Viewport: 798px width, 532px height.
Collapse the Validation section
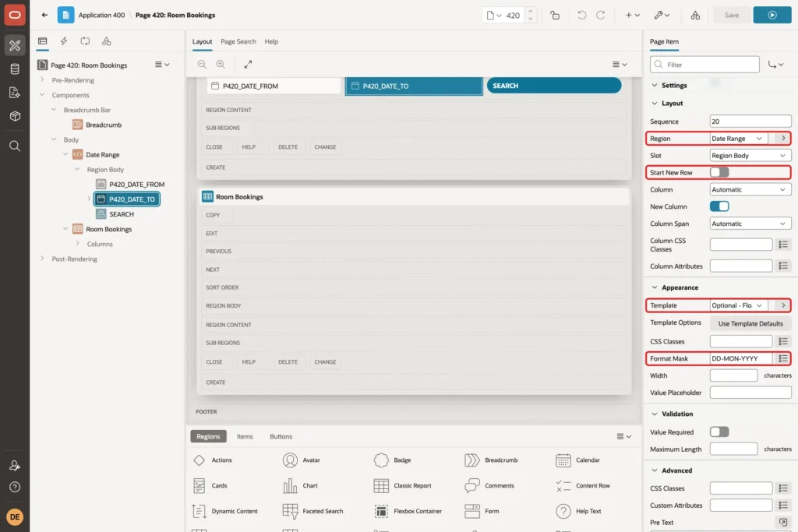click(655, 414)
